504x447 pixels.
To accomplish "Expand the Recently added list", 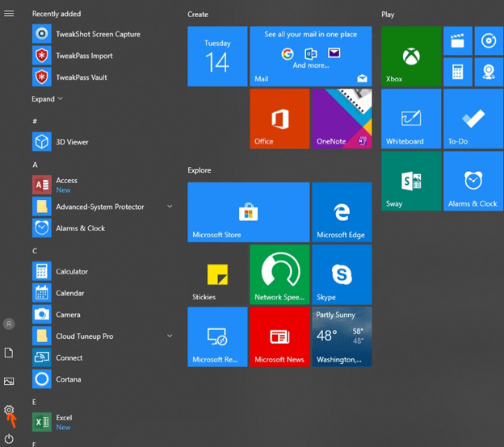I will coord(47,99).
